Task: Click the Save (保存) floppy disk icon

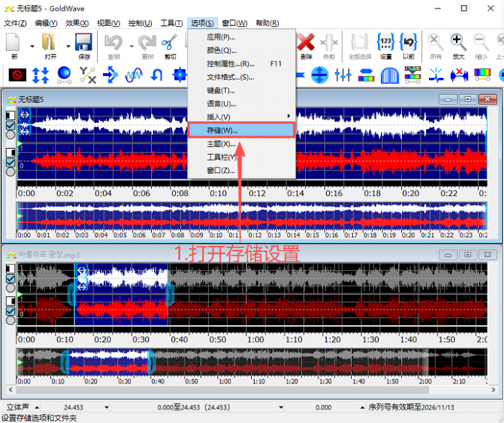Action: click(x=84, y=43)
